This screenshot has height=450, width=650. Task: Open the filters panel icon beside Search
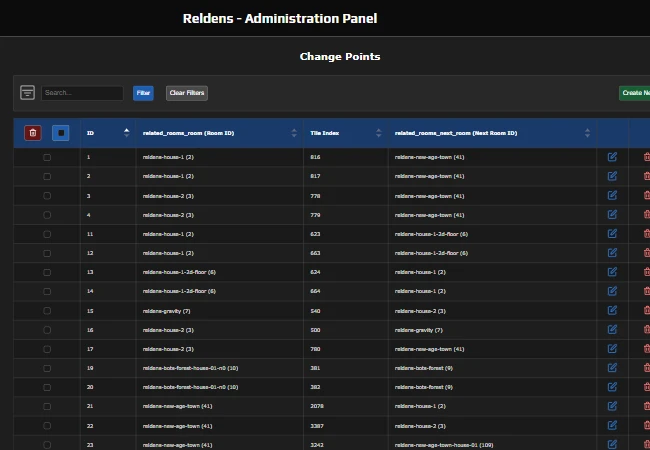coord(27,92)
